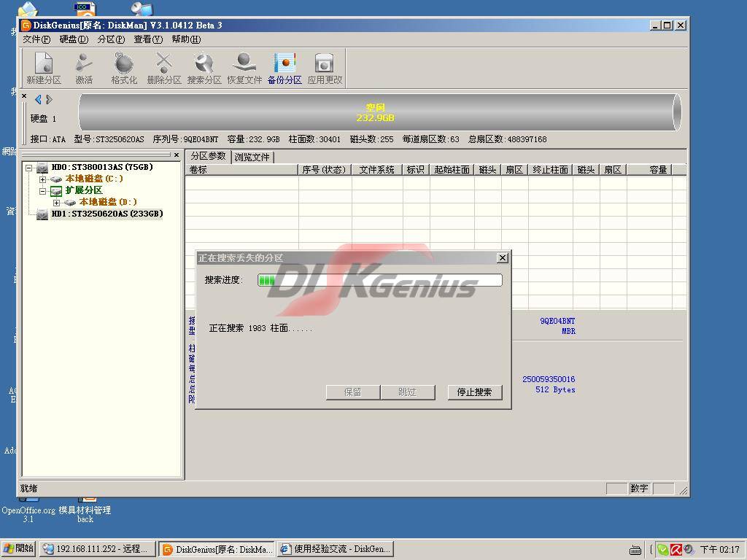Image resolution: width=747 pixels, height=560 pixels.
Task: Click the 搜索进度 progress bar
Action: pyautogui.click(x=379, y=280)
